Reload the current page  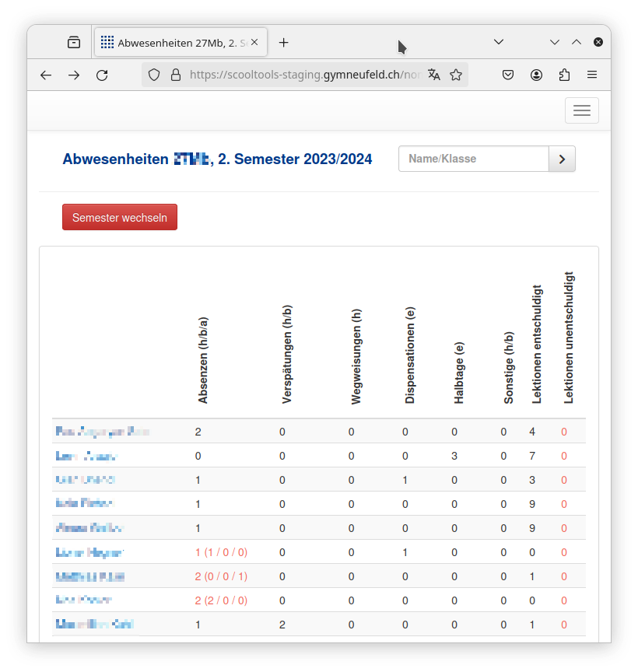coord(102,75)
